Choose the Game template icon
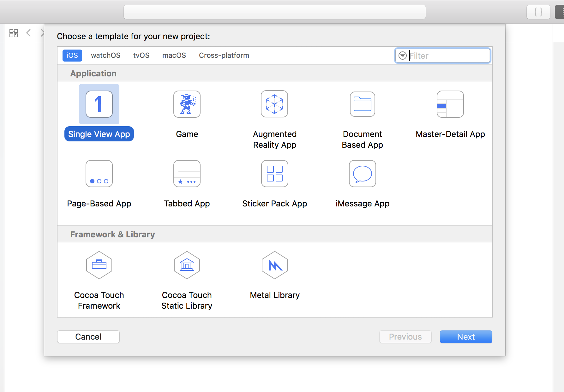The width and height of the screenshot is (564, 392). 187,104
